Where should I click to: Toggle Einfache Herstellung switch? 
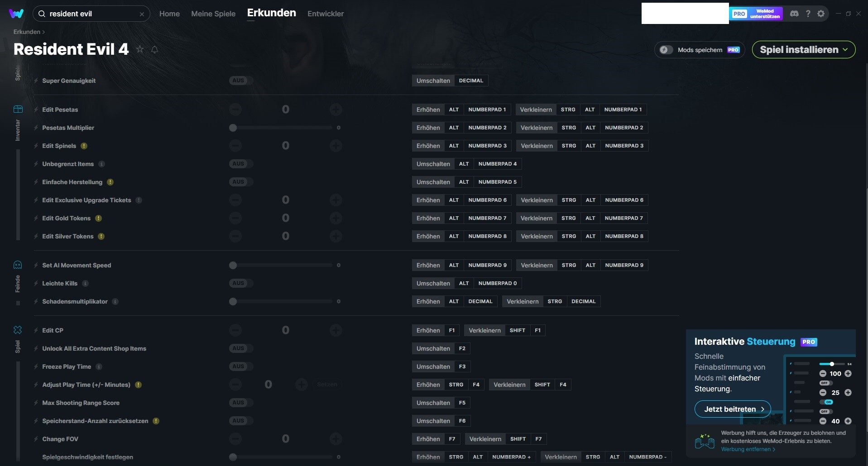click(241, 182)
